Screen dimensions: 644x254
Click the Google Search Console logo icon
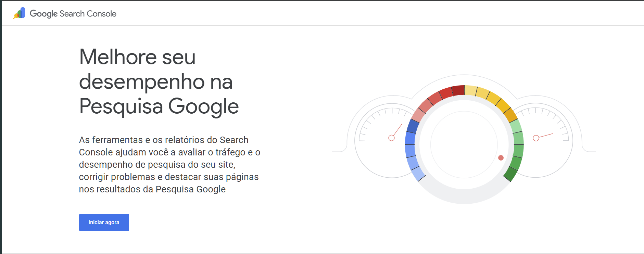(x=20, y=13)
